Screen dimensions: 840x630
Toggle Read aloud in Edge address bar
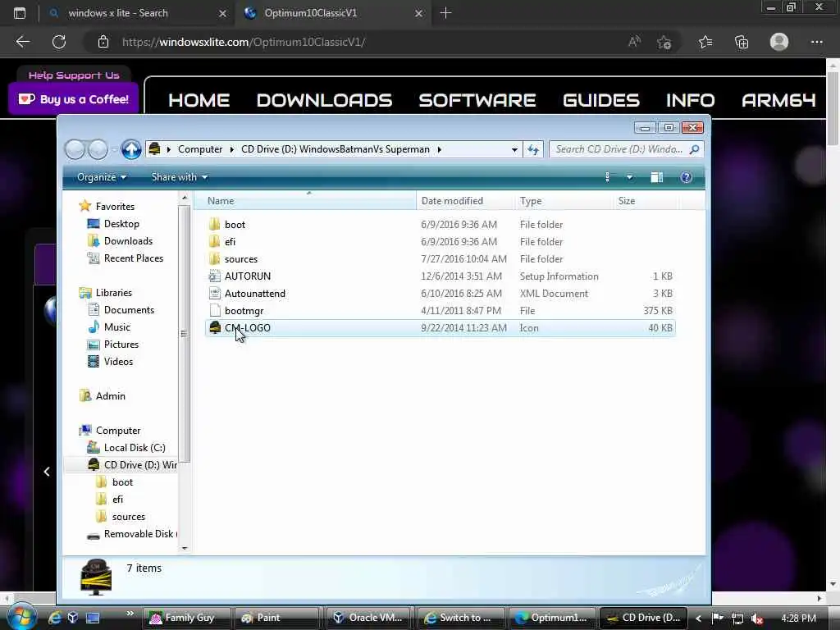tap(634, 42)
